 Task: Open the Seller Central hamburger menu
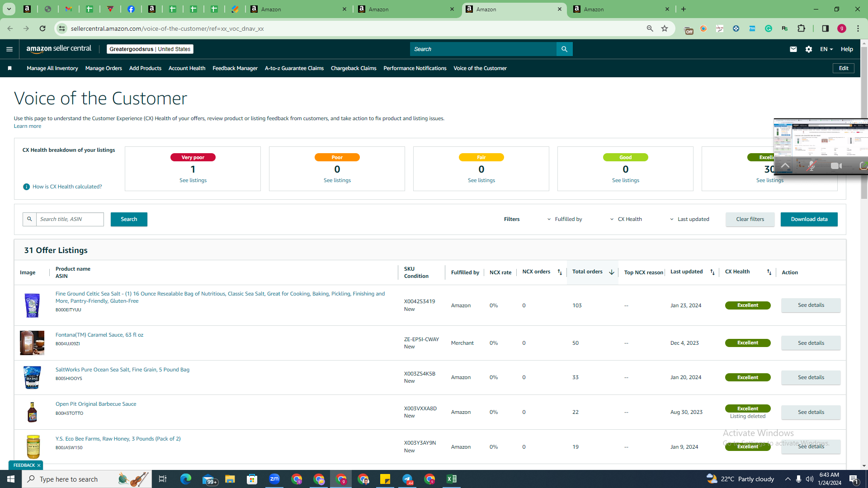pyautogui.click(x=9, y=49)
